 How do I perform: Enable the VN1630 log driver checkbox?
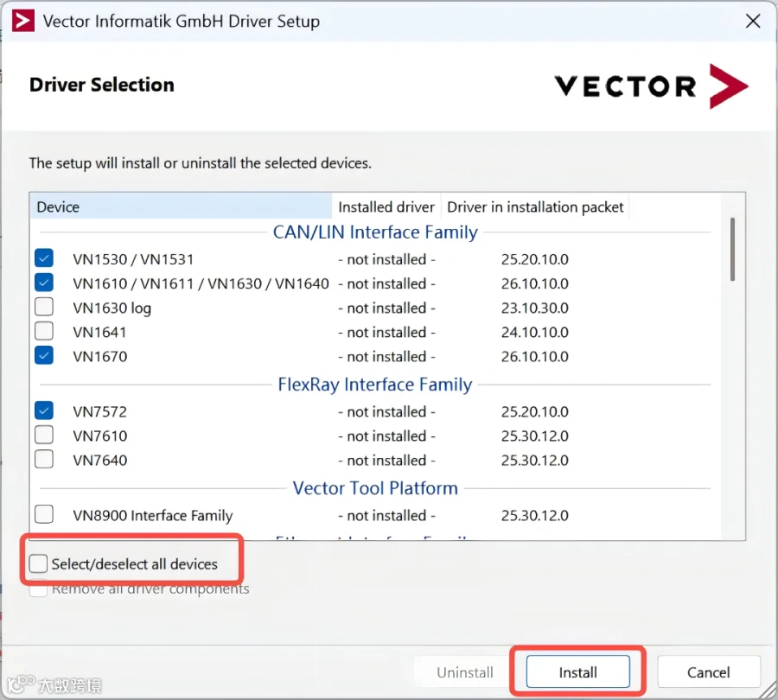pyautogui.click(x=44, y=307)
